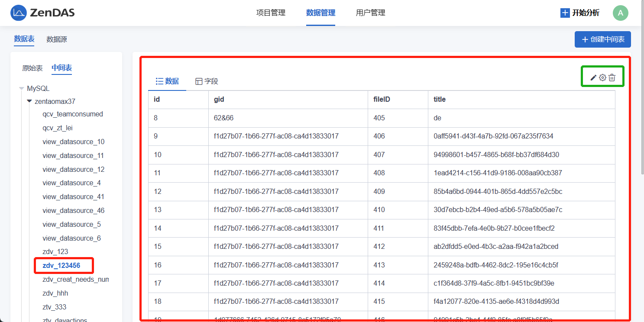Screen dimensions: 644x322
Task: Open the gear settings icon
Action: pyautogui.click(x=602, y=77)
